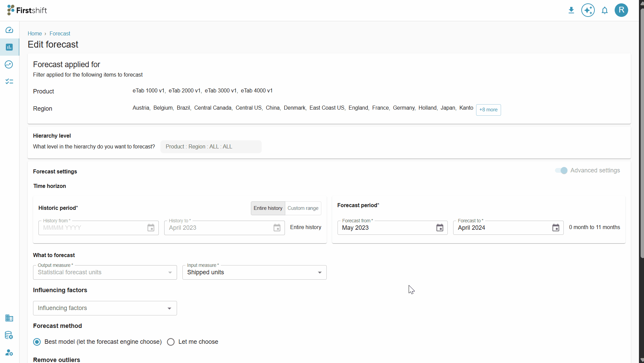Viewport: 644px width, 363px height.
Task: Click the 'eTab 1000 v1' product text
Action: tap(148, 91)
